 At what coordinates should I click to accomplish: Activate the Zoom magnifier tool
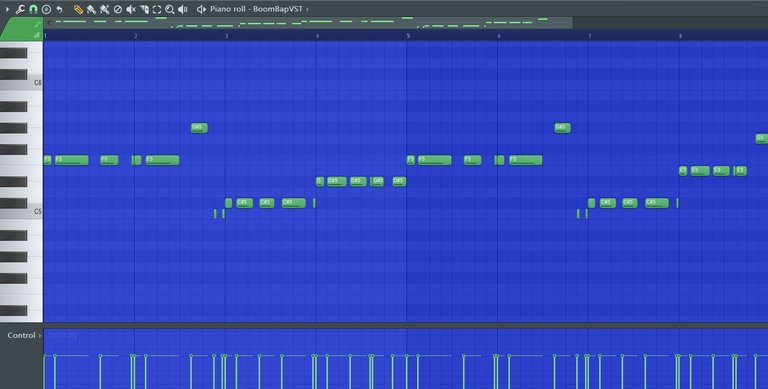click(x=169, y=9)
